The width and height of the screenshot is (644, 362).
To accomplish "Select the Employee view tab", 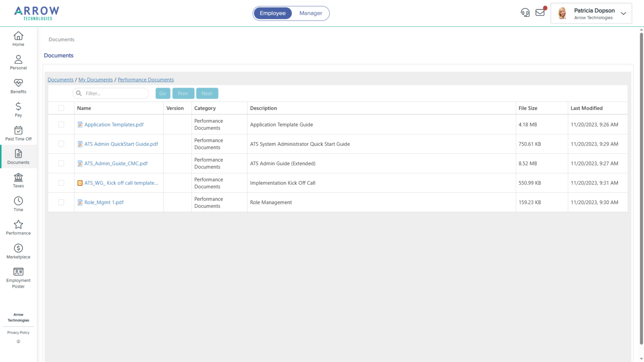I will coord(273,13).
